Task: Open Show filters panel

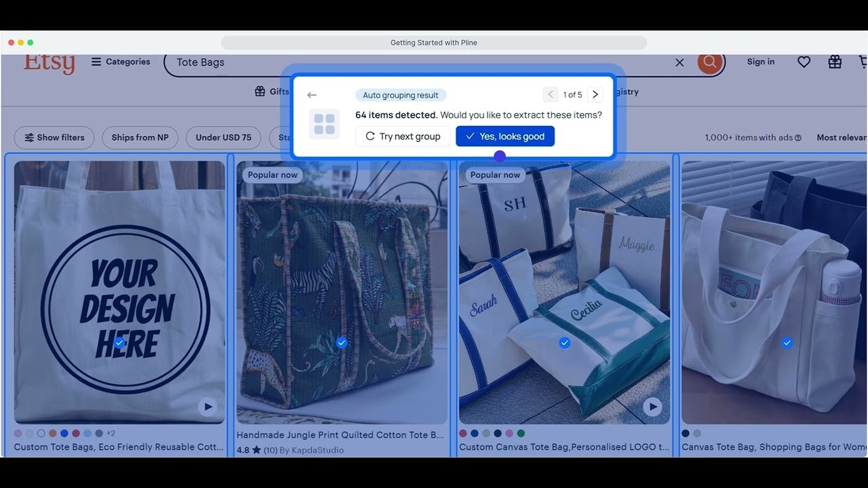Action: tap(54, 138)
